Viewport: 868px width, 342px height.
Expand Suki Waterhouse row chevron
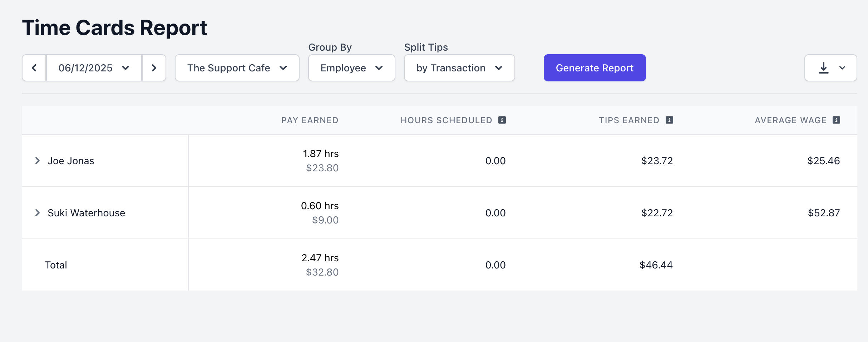[x=37, y=213]
